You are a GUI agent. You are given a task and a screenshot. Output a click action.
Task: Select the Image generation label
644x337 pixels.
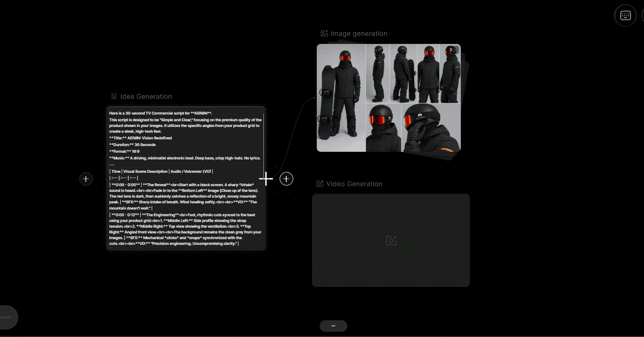359,33
